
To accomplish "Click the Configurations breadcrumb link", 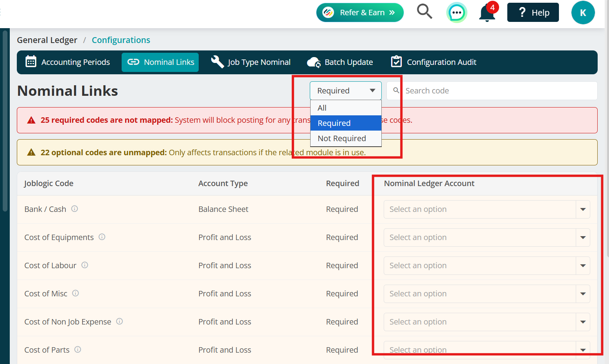I will tap(121, 40).
